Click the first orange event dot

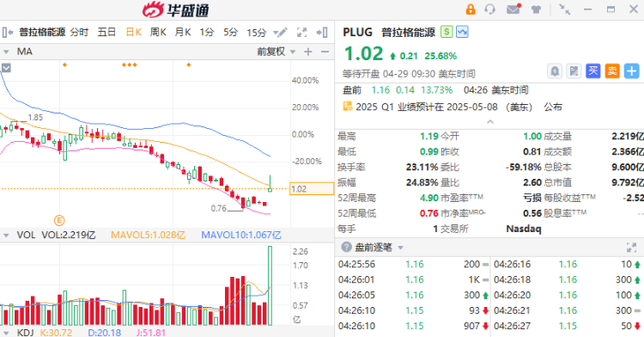click(64, 65)
